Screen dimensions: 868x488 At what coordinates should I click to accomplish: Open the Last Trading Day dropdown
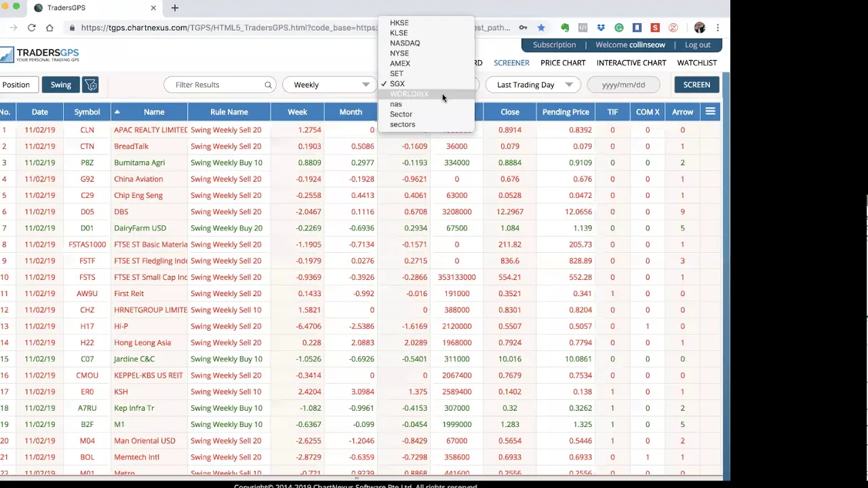click(533, 85)
